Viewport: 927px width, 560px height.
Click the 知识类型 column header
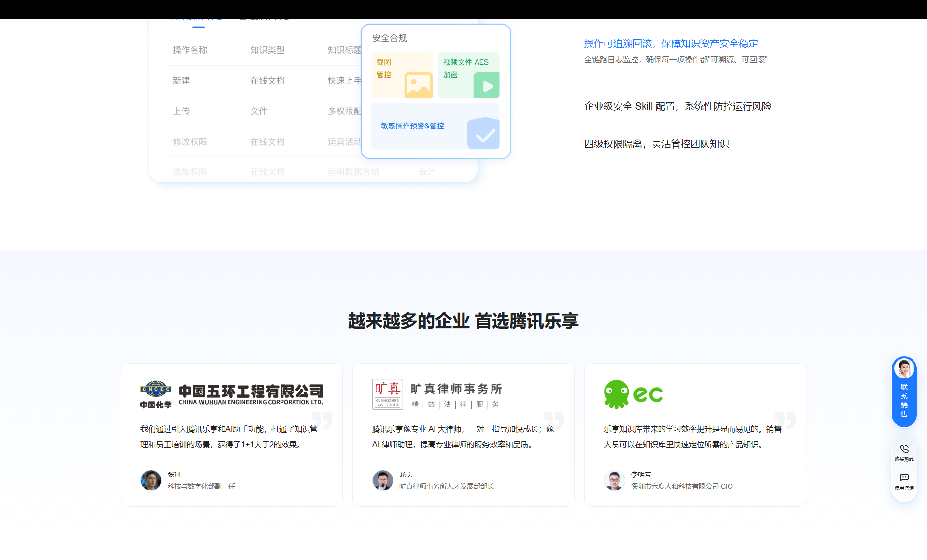click(x=267, y=50)
